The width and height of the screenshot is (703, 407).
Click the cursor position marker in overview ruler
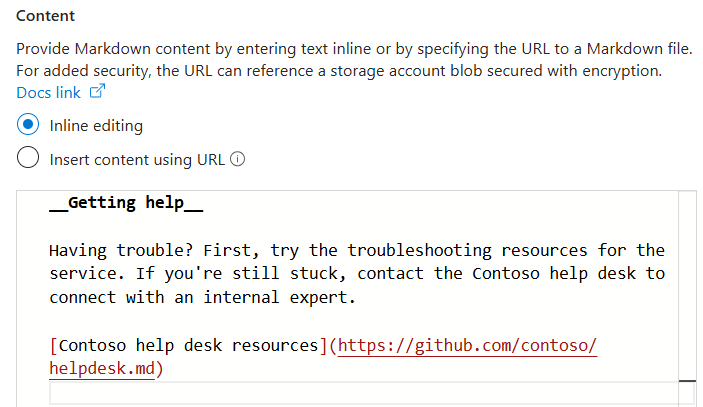tap(687, 380)
